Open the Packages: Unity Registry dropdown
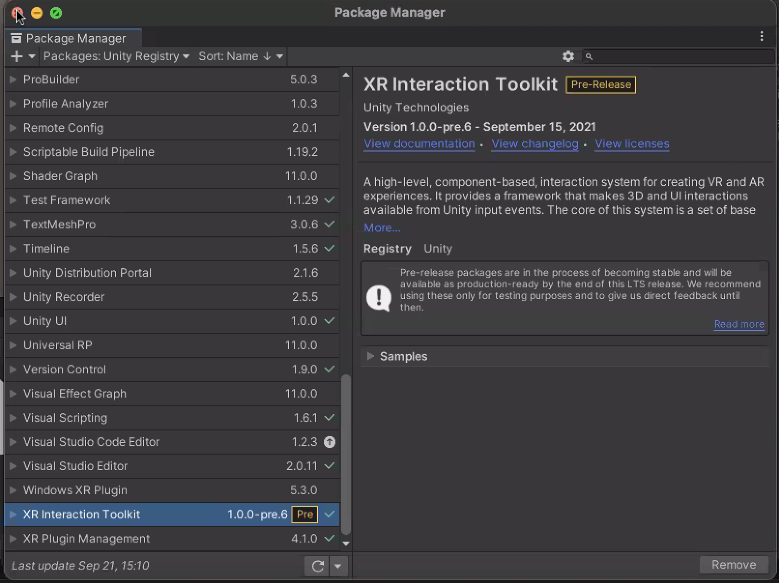This screenshot has width=779, height=583. [116, 56]
